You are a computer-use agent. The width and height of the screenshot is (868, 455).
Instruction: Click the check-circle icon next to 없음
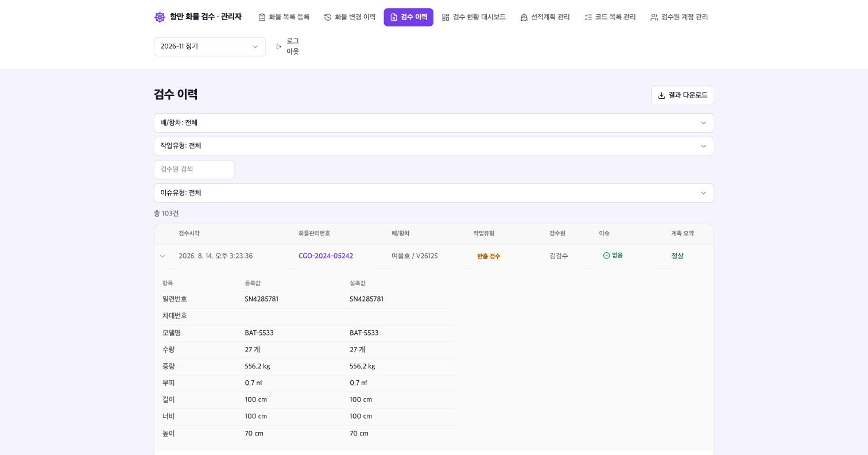click(606, 256)
